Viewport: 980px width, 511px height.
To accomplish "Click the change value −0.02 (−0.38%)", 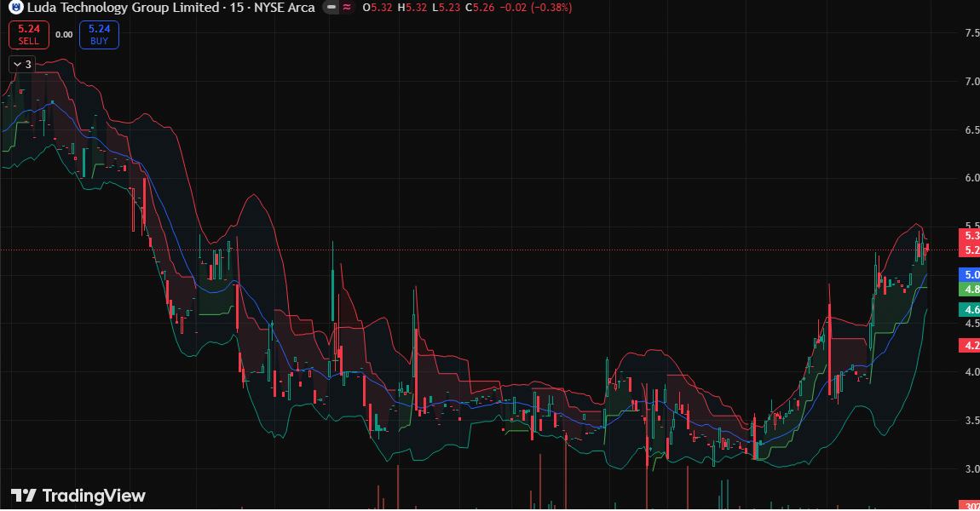I will (535, 8).
